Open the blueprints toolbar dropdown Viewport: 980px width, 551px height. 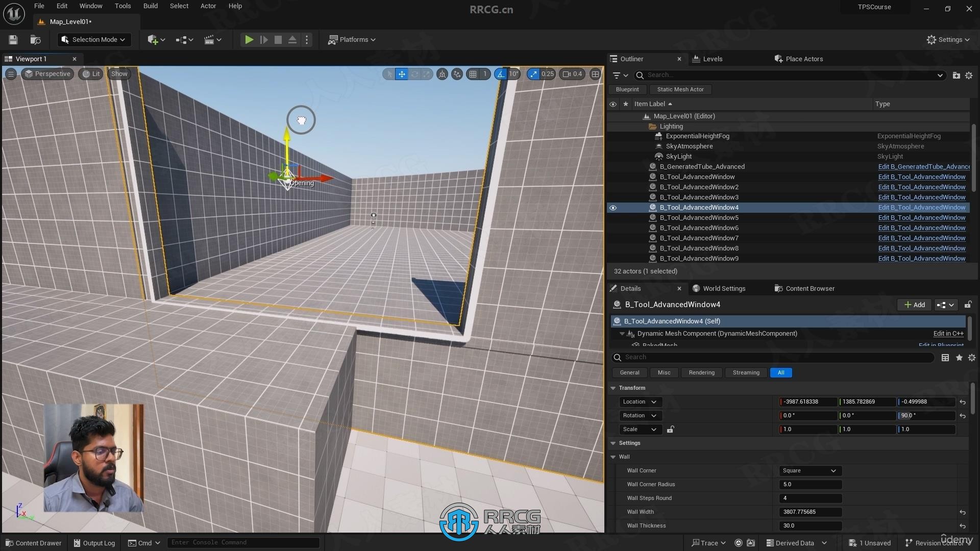(184, 40)
